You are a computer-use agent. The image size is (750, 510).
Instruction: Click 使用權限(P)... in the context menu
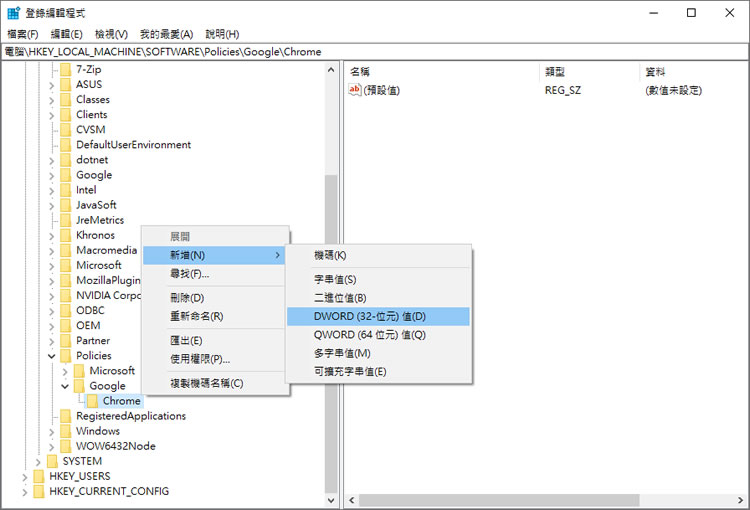click(x=214, y=359)
